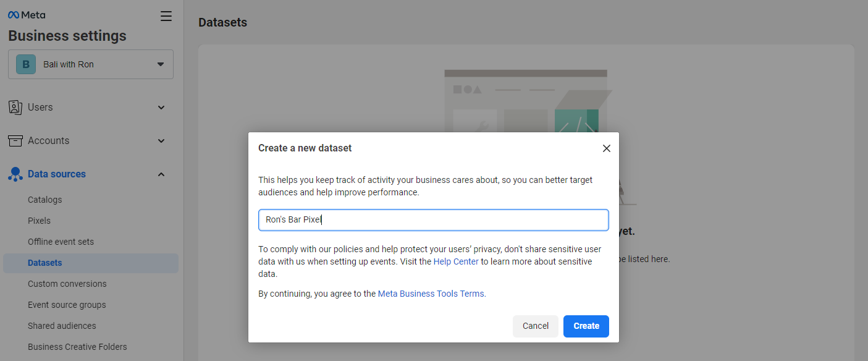
Task: Click the Create a new dataset title
Action: [305, 148]
